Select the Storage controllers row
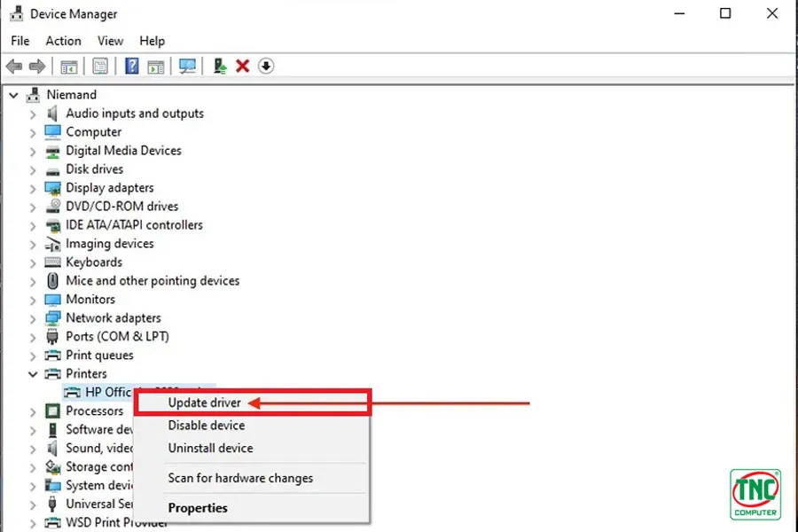Screen dimensions: 798x532 pyautogui.click(x=90, y=467)
